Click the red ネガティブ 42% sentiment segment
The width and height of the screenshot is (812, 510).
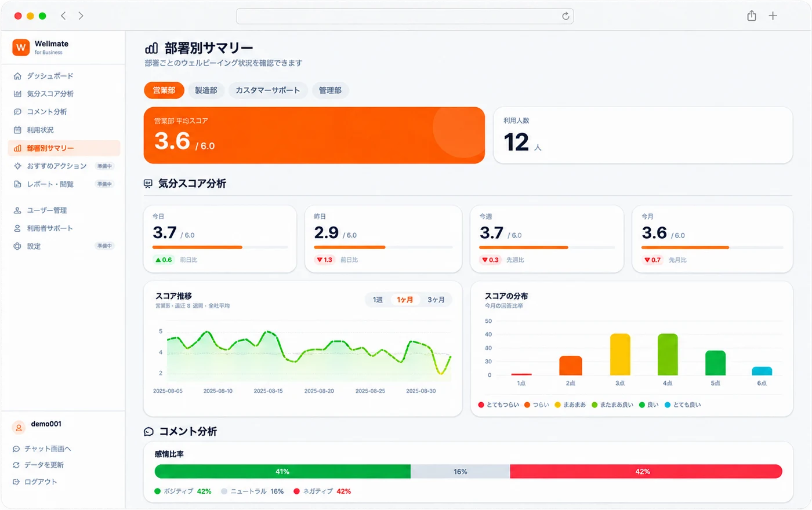[x=646, y=472]
